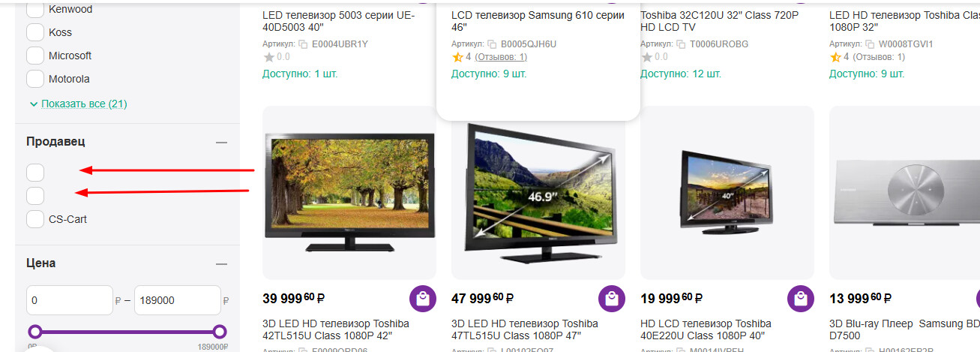The image size is (980, 352).
Task: Copy article code W0008TGVI1
Action: click(871, 44)
